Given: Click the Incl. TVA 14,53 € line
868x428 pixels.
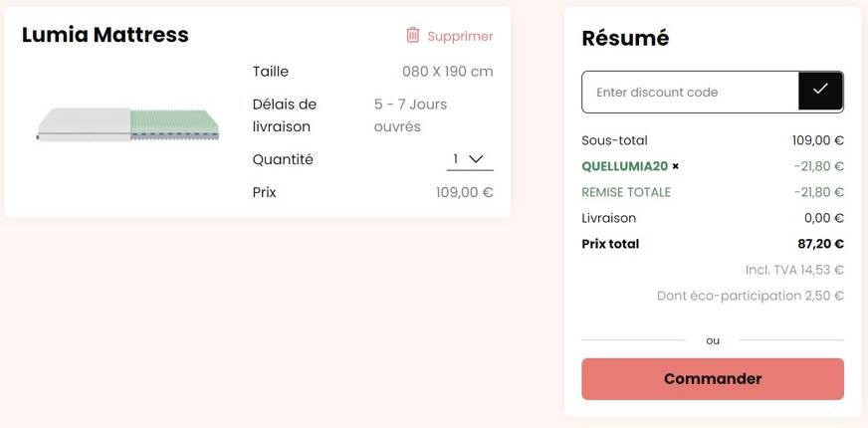Looking at the screenshot, I should click(794, 270).
